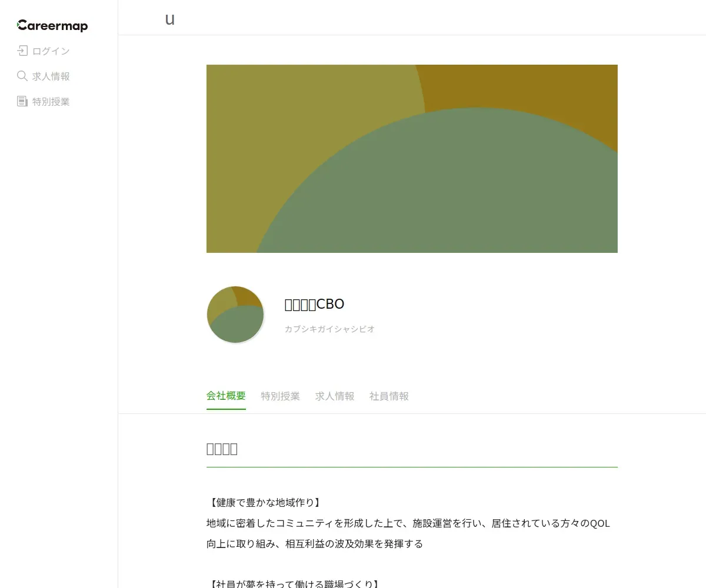Image resolution: width=706 pixels, height=588 pixels.
Task: Select the 会社概要 tab
Action: pos(226,396)
